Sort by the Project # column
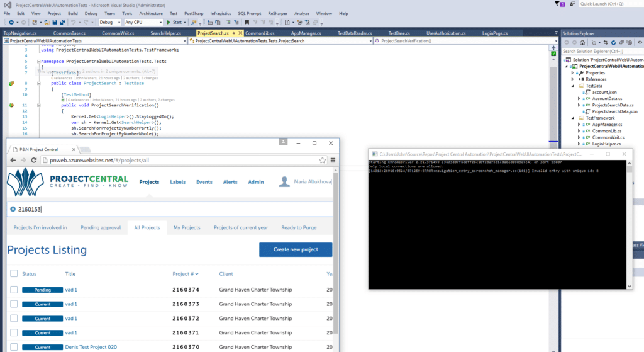Viewport: 644px width, 352px height. pyautogui.click(x=186, y=274)
